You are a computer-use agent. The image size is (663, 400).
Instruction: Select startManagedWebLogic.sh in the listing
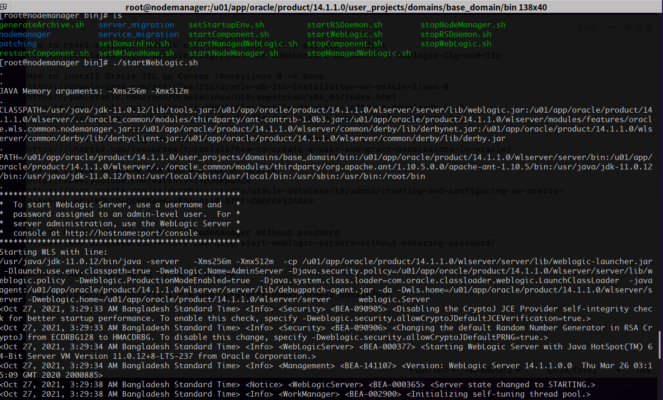[x=243, y=44]
